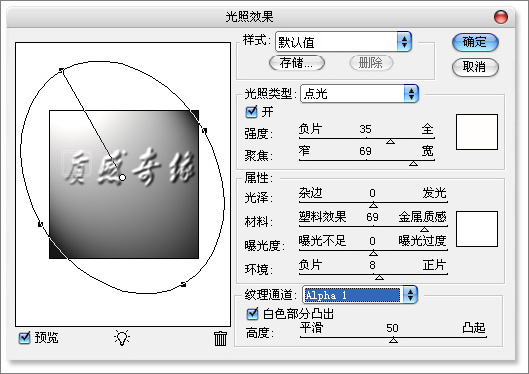Open the light color swatch beside 强度

tap(477, 132)
